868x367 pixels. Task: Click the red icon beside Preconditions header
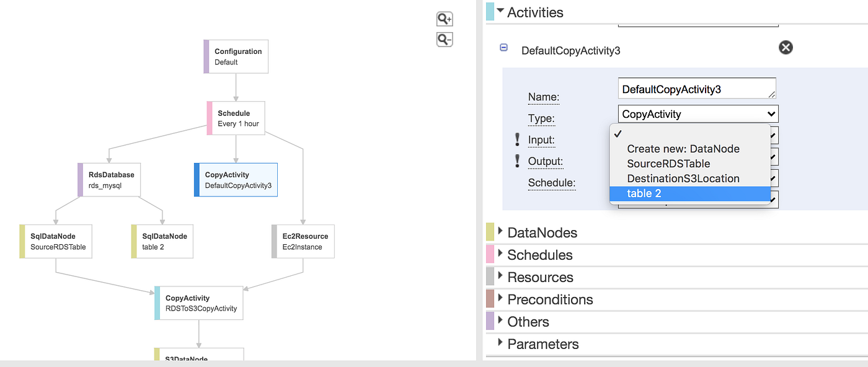click(490, 299)
